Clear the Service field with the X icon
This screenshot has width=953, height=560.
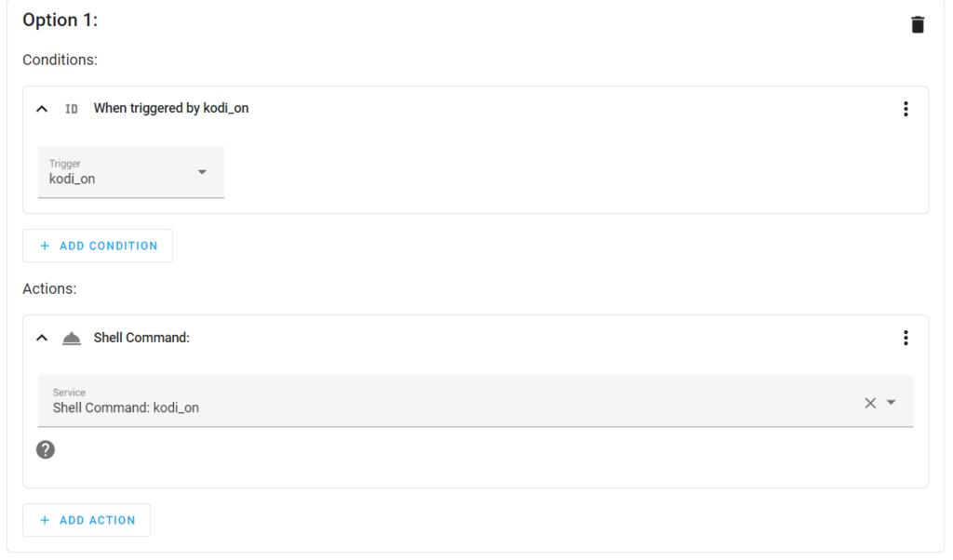pyautogui.click(x=870, y=403)
